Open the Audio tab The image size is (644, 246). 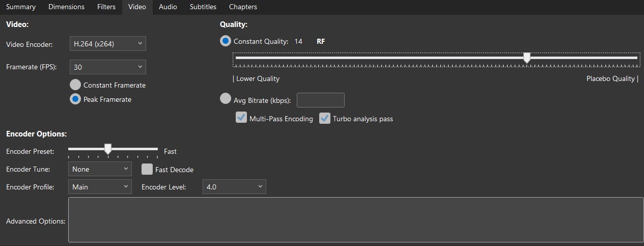tap(167, 7)
